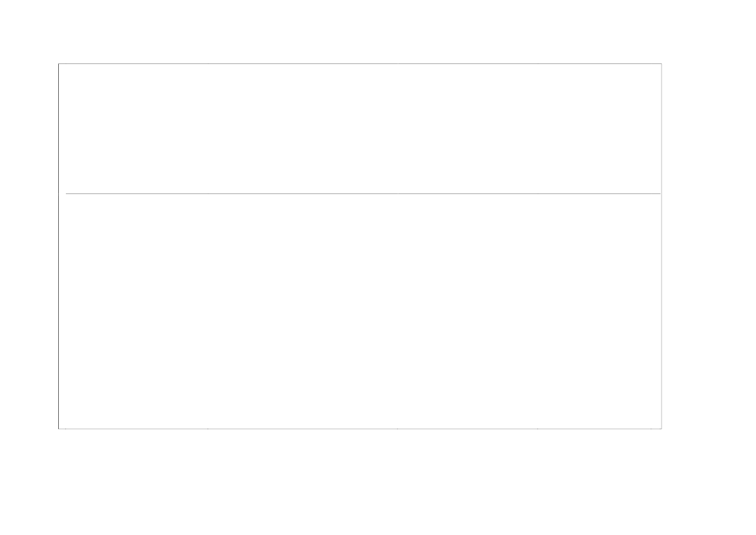Click the left axis where the horizontal line meets it
Image resolution: width=756 pixels, height=535 pixels.
pos(58,193)
